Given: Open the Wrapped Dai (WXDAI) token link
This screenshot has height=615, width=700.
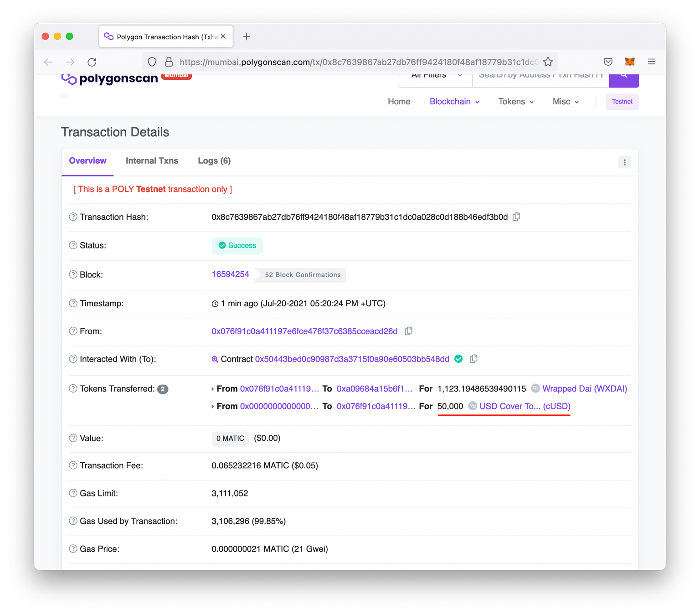Looking at the screenshot, I should pyautogui.click(x=585, y=389).
